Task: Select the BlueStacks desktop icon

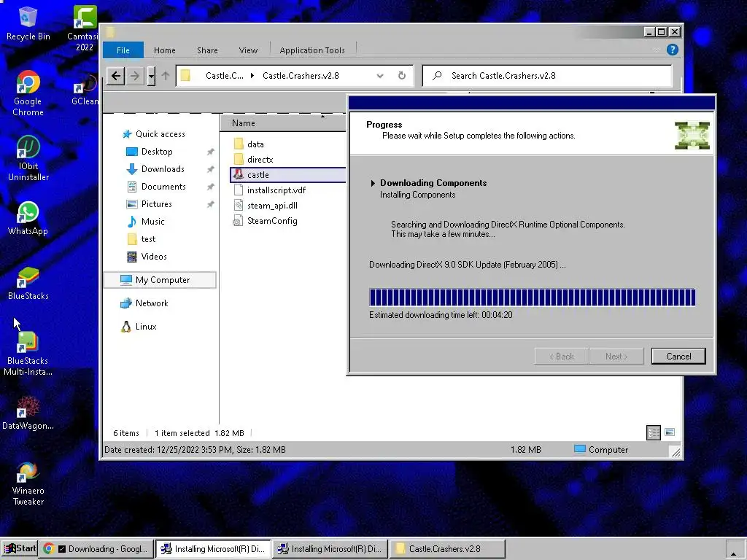Action: (28, 284)
